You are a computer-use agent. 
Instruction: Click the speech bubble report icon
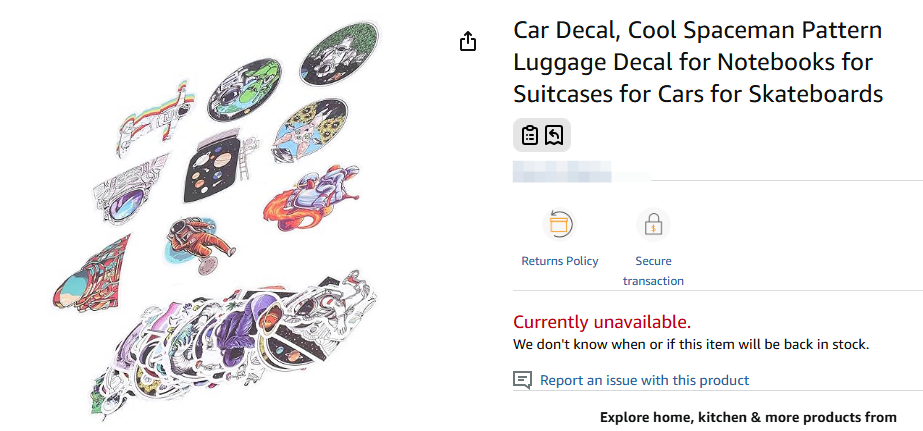coord(522,380)
